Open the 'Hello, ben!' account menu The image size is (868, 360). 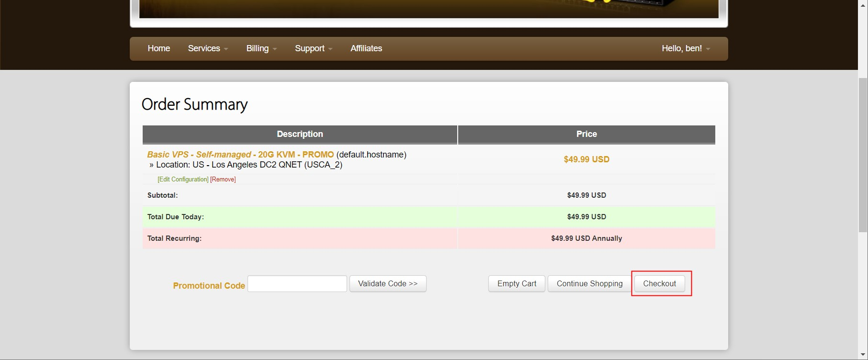coord(686,48)
